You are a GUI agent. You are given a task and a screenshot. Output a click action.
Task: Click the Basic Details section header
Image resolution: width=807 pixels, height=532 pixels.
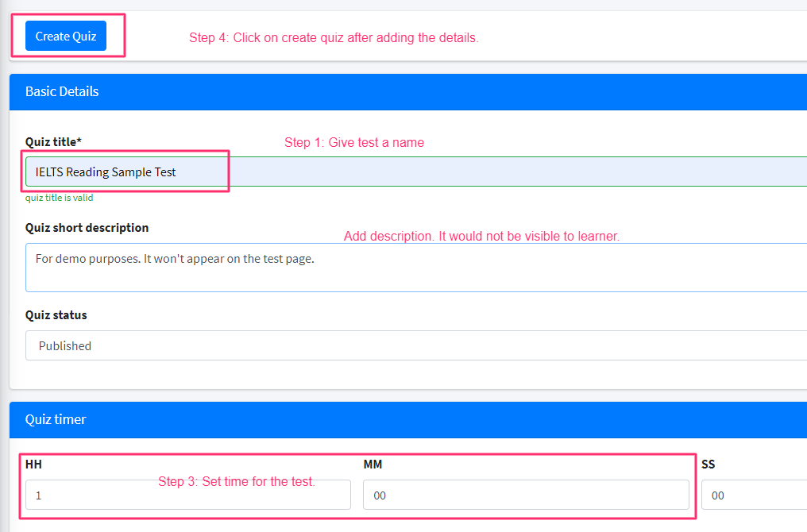[408, 91]
